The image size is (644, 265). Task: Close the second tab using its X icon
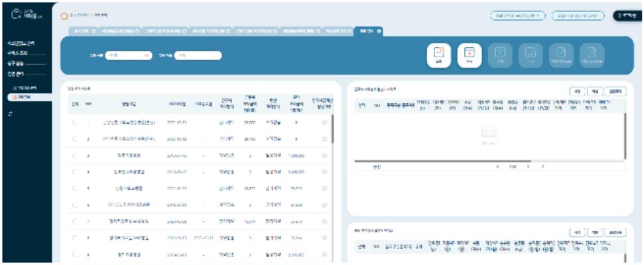(137, 31)
